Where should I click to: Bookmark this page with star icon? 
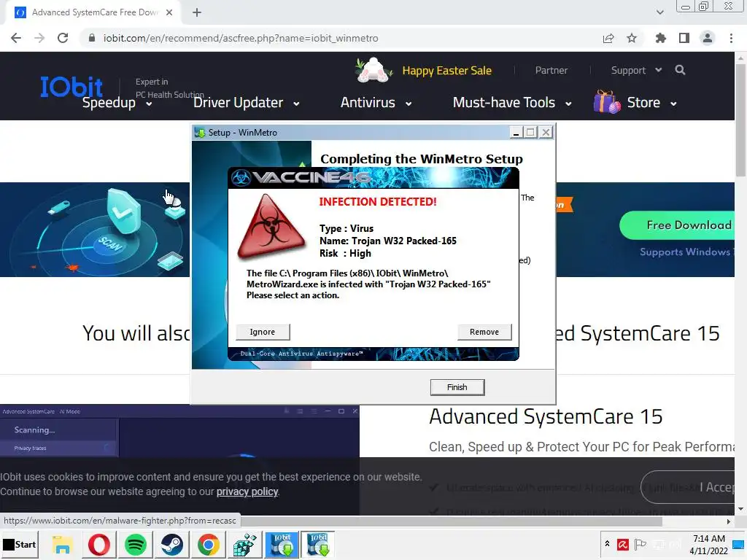coord(632,38)
